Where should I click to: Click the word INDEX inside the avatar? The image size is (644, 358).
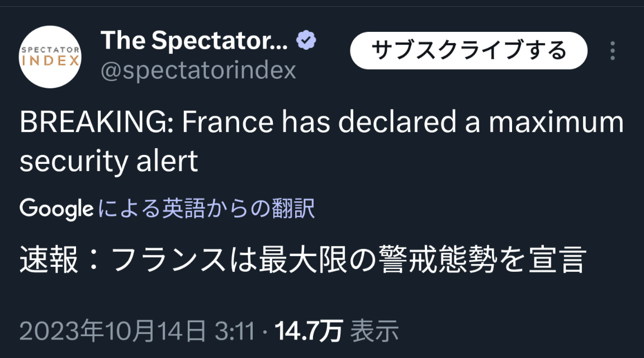click(50, 60)
